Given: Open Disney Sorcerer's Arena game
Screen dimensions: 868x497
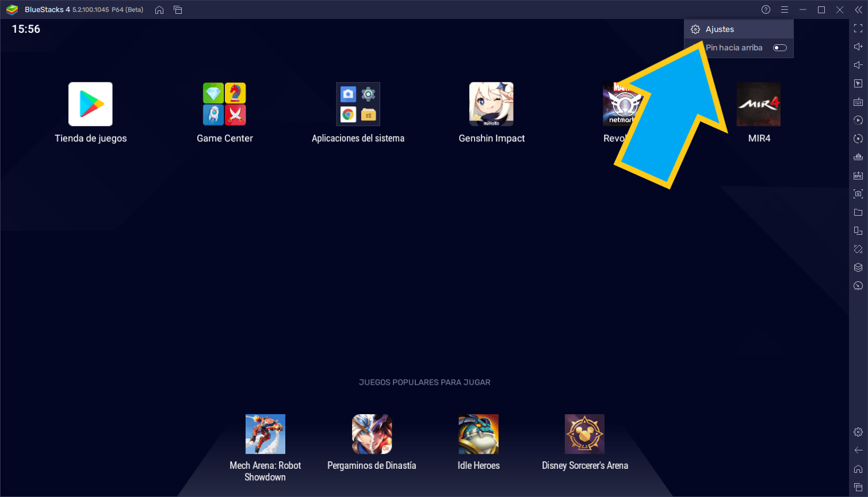Looking at the screenshot, I should point(585,434).
